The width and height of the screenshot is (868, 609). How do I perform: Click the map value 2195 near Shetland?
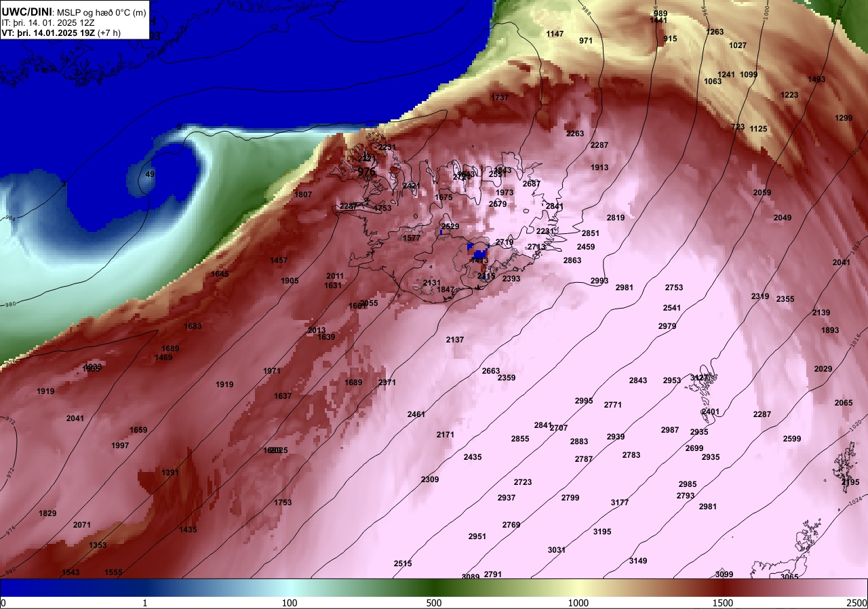(x=850, y=482)
